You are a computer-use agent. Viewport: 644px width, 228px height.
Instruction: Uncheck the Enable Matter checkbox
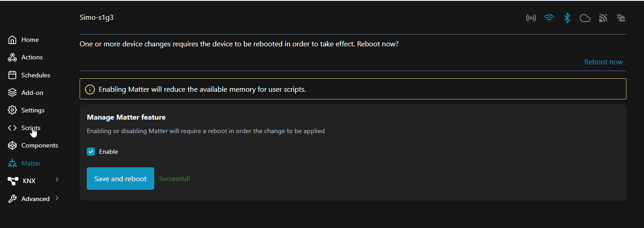[91, 152]
